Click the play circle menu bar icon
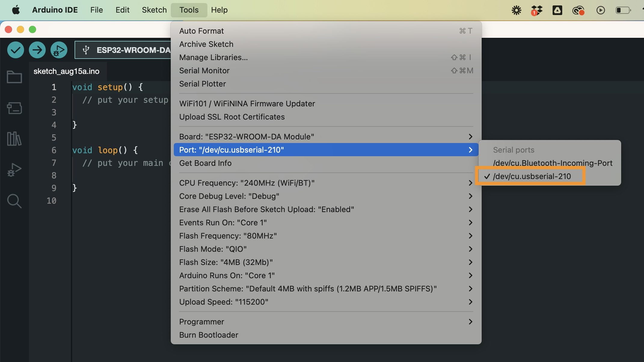 [x=600, y=10]
